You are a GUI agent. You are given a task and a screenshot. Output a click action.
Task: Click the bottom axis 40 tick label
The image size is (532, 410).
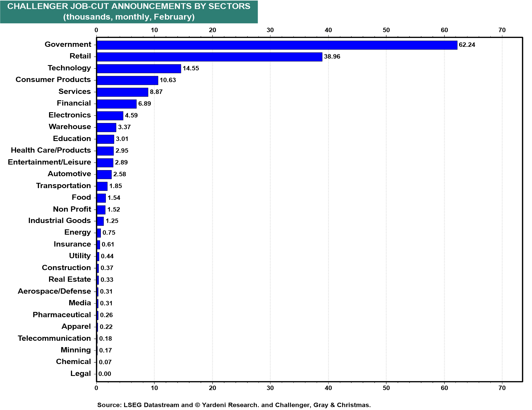[x=328, y=388]
